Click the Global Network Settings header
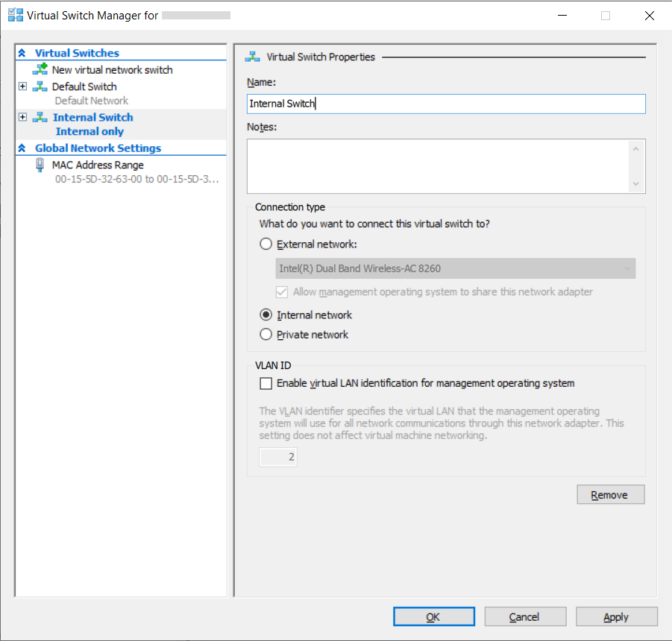Viewport: 672px width, 641px height. (98, 148)
